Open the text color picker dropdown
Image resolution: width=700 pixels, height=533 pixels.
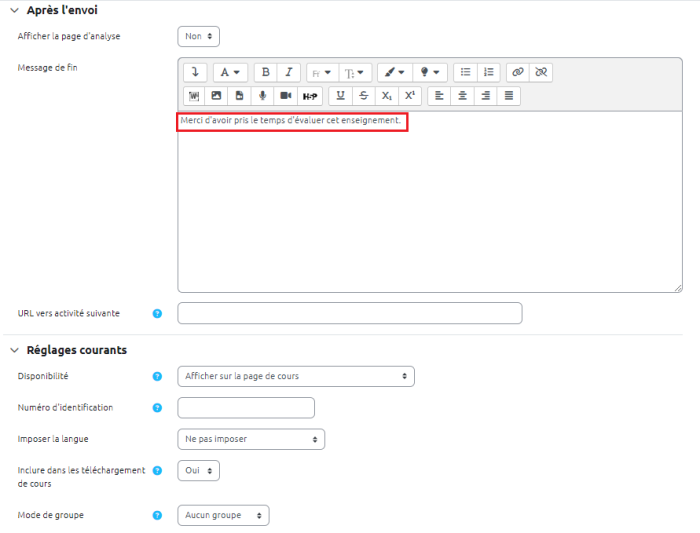pyautogui.click(x=394, y=72)
